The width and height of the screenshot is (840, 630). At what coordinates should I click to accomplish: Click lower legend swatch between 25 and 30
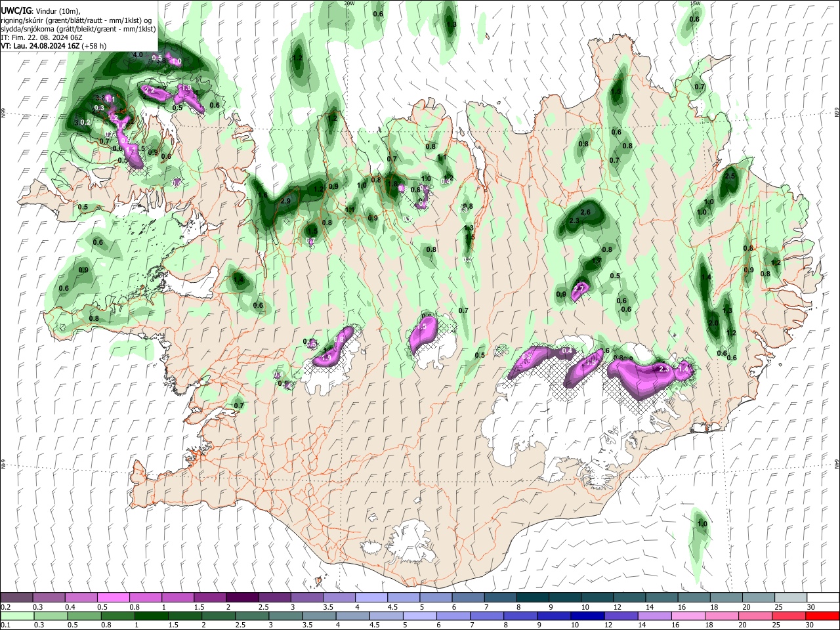click(x=790, y=615)
